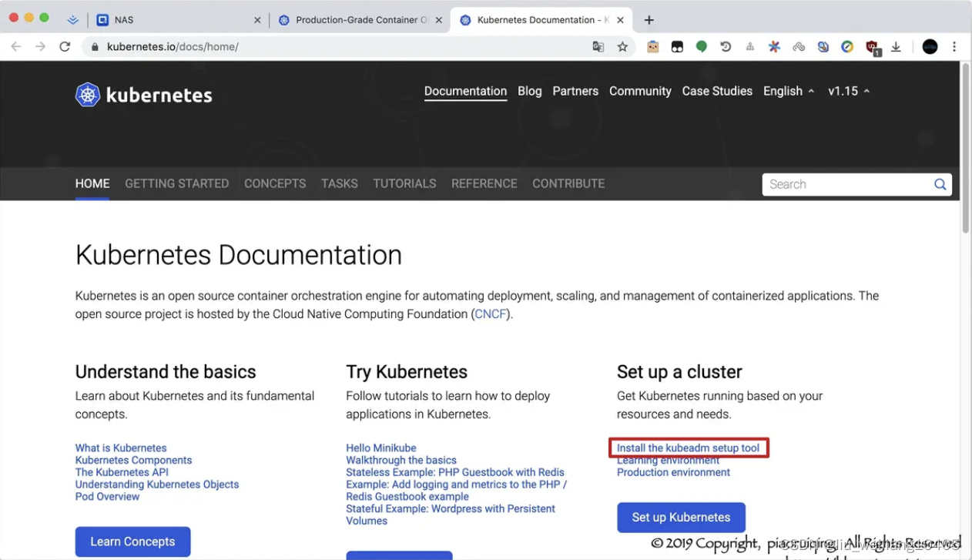Viewport: 972px width, 560px height.
Task: Open the black Tampermonkey extension icon
Action: click(x=677, y=47)
